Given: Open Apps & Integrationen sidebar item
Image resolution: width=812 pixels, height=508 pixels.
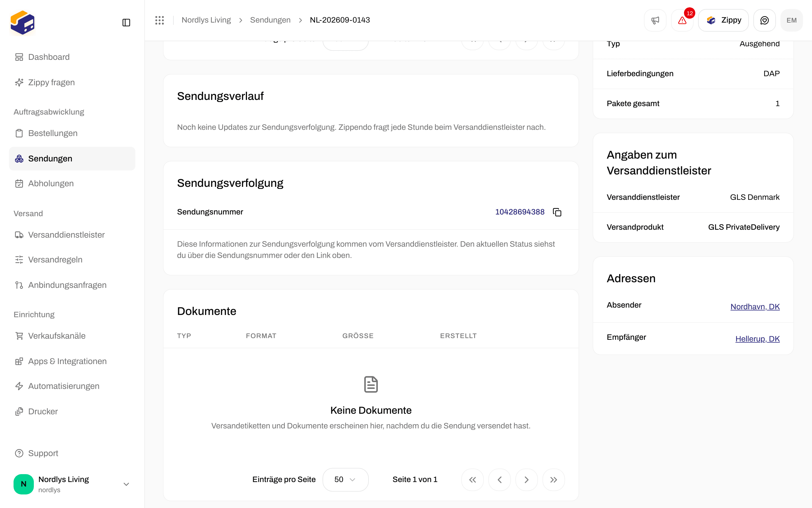Looking at the screenshot, I should [72, 361].
